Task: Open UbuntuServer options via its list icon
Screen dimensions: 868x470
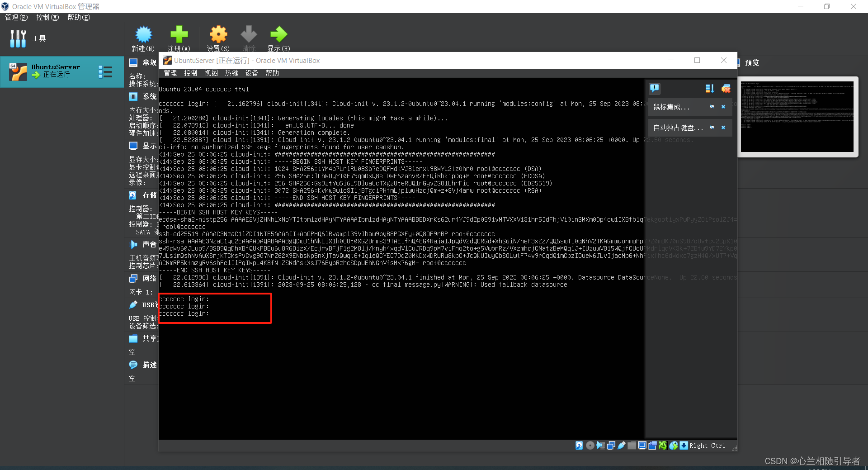Action: [x=105, y=71]
